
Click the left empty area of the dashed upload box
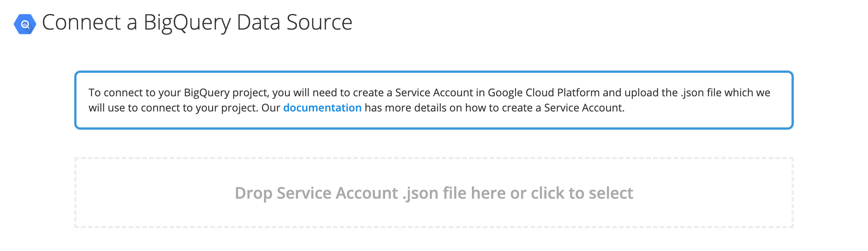click(151, 193)
